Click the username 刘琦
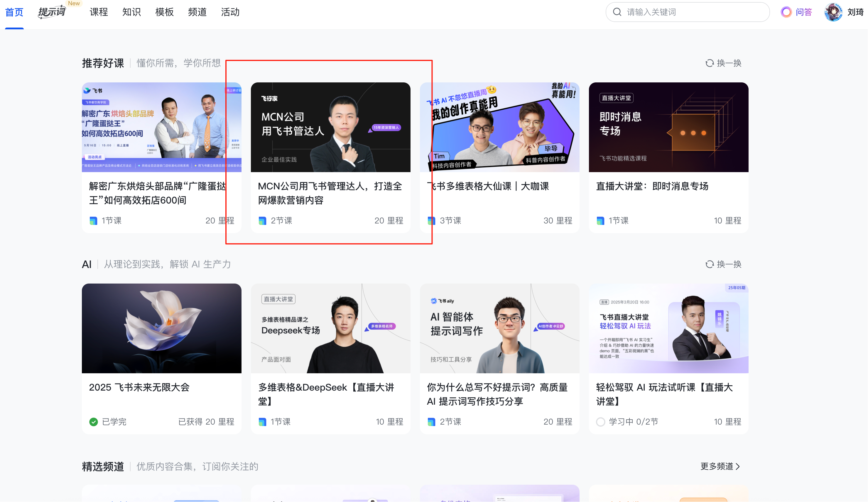The image size is (868, 502). (x=855, y=12)
